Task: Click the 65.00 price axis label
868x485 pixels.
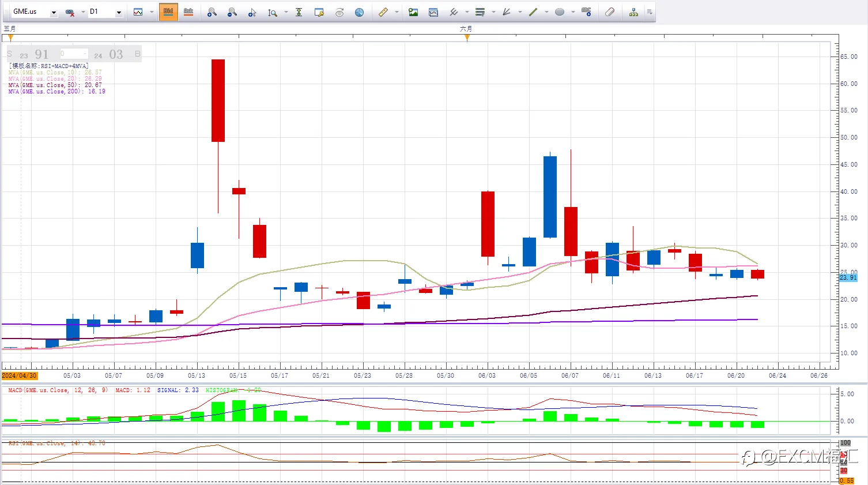Action: click(x=848, y=57)
